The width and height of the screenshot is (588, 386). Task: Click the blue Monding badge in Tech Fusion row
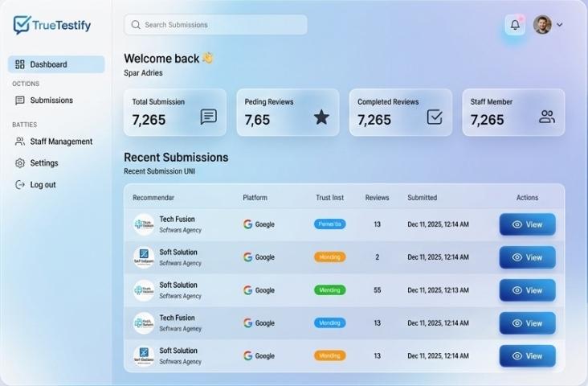329,323
